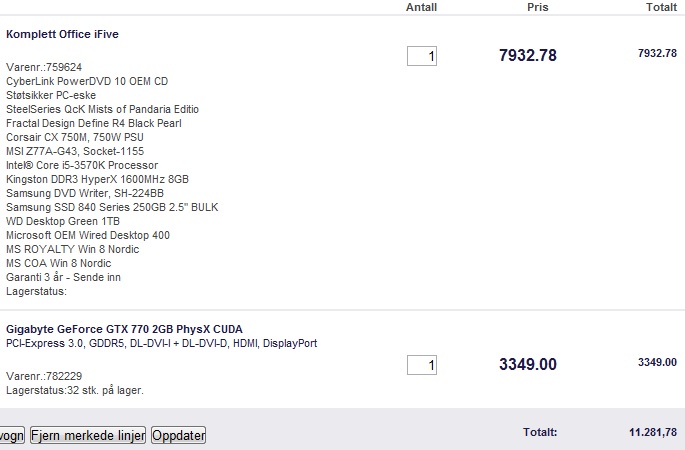Click the item number Varenr.:782229
Image resolution: width=685 pixels, height=450 pixels.
(x=44, y=376)
